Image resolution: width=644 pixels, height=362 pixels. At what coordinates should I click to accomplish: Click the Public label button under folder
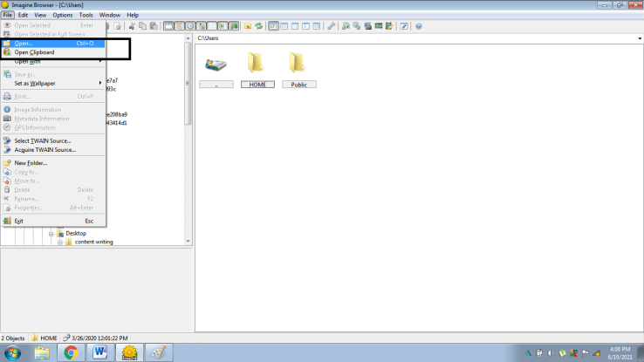(299, 85)
